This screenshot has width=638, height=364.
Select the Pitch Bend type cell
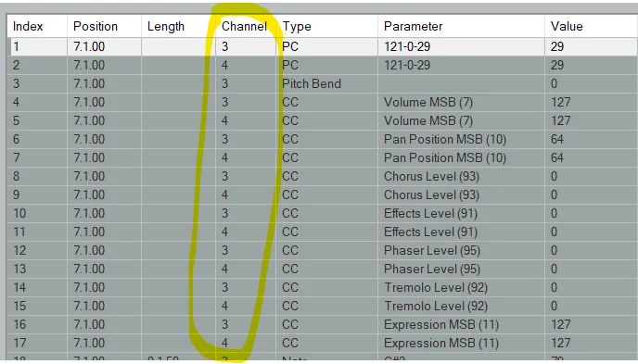(x=326, y=83)
